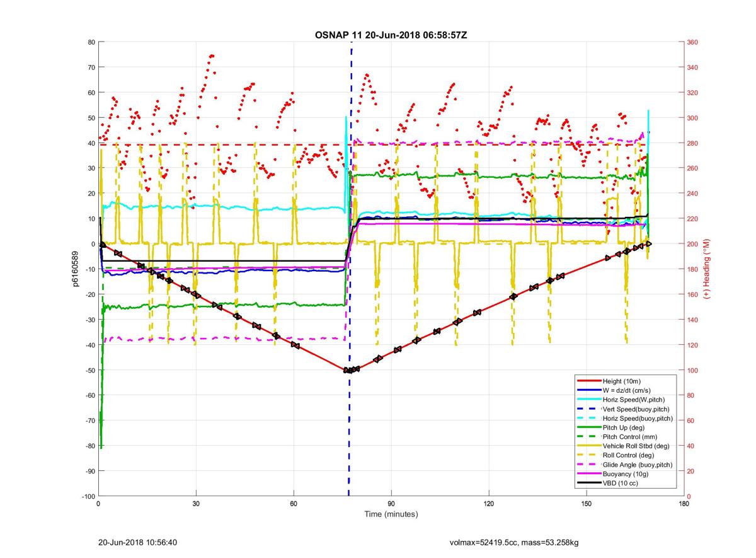The width and height of the screenshot is (756, 558).
Task: Select the "180" tick on the time axis
Action: [684, 504]
